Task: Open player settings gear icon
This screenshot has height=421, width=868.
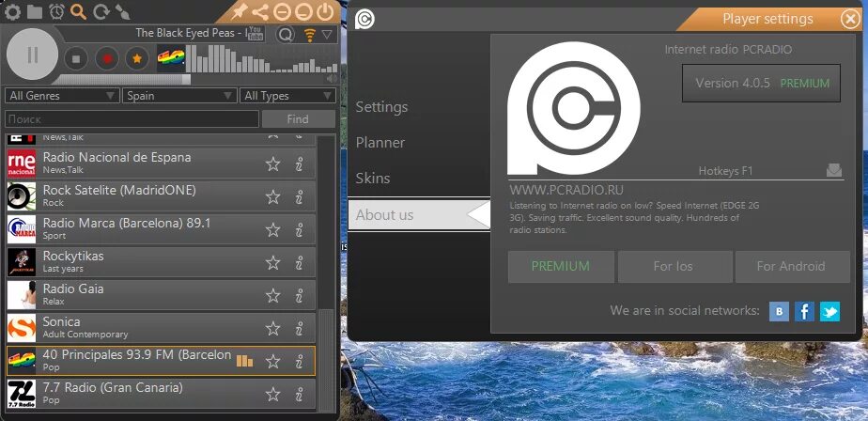Action: coord(12,11)
